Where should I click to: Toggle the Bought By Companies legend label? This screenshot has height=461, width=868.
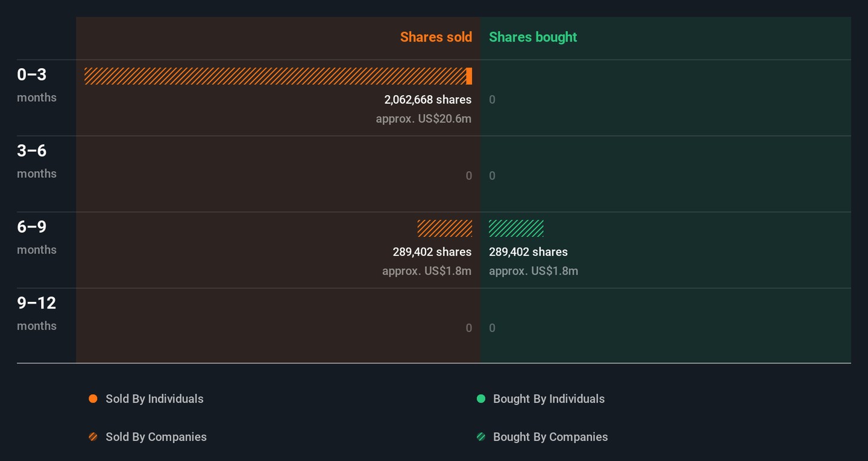(x=550, y=437)
